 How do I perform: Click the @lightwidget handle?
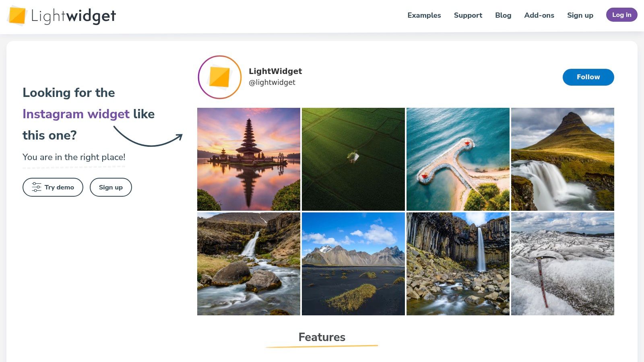[272, 82]
